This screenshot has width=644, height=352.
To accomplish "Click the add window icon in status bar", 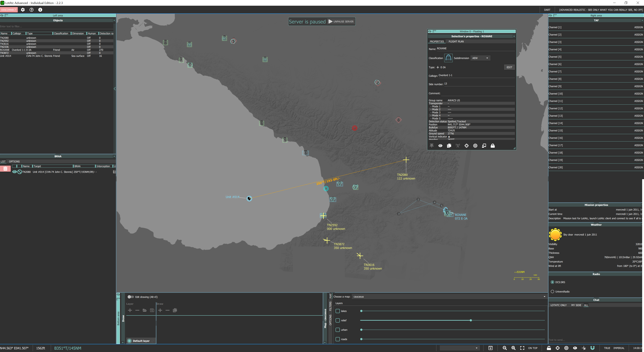I will pos(490,348).
